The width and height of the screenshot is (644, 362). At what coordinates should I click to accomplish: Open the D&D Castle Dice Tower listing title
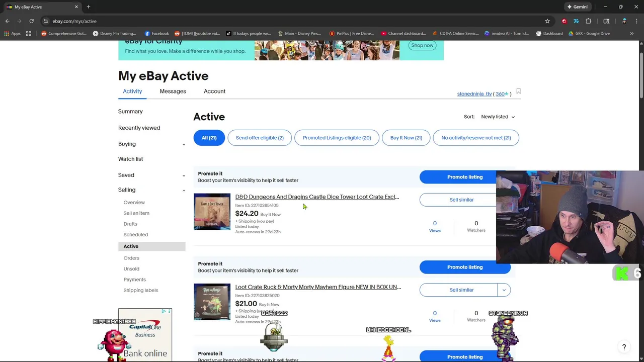tap(317, 197)
